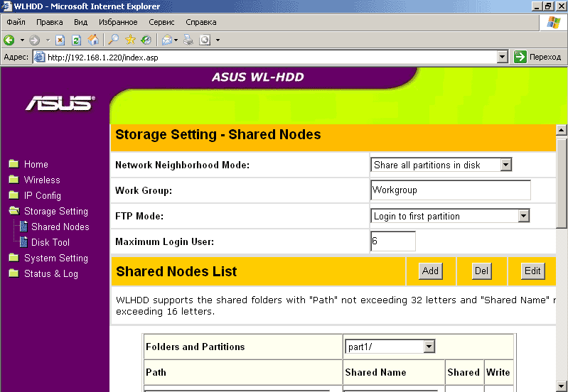Go back with the Back arrow icon
This screenshot has width=568, height=392.
click(9, 40)
